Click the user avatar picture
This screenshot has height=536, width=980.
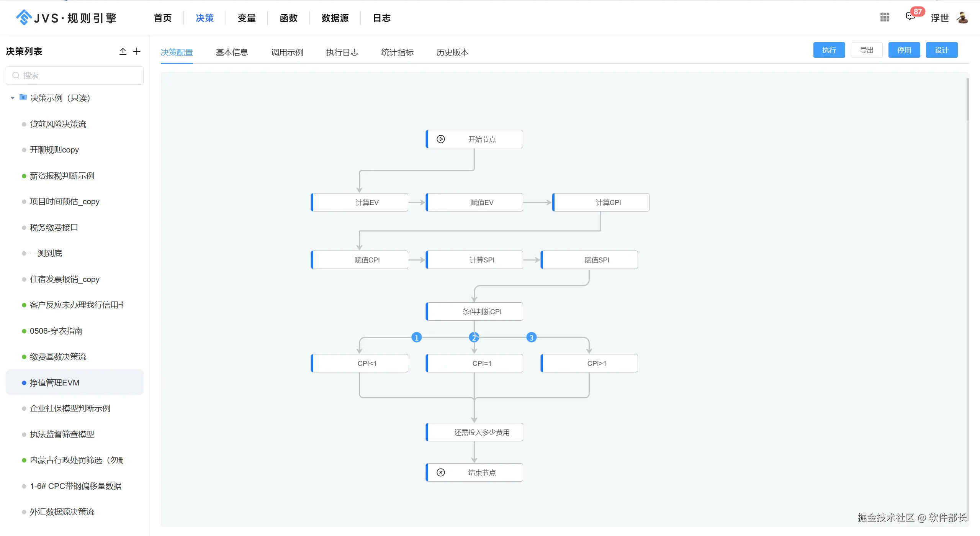pos(962,18)
